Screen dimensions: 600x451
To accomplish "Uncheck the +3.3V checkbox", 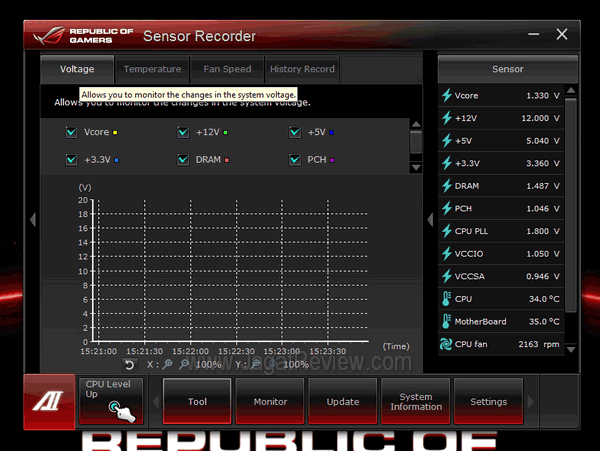I will coord(72,160).
